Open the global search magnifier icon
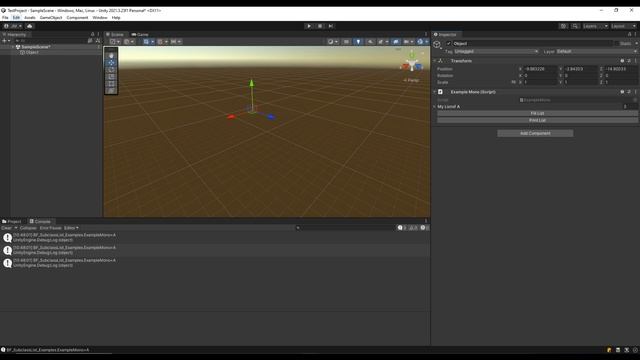This screenshot has height=360, width=640. pyautogui.click(x=575, y=26)
